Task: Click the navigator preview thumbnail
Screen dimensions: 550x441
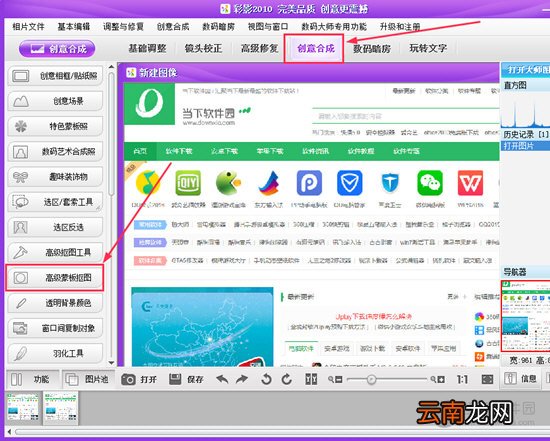Action: coord(525,316)
